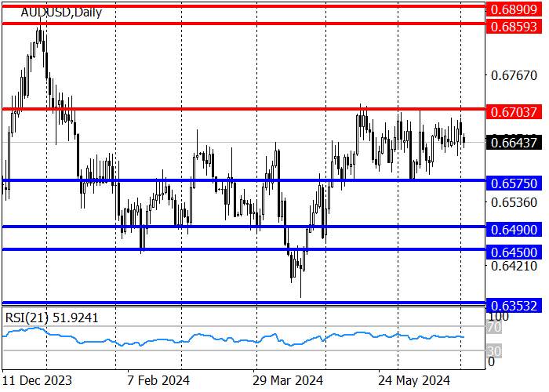Click the 11 Dec 2023 date label
The height and width of the screenshot is (392, 549).
coord(37,380)
